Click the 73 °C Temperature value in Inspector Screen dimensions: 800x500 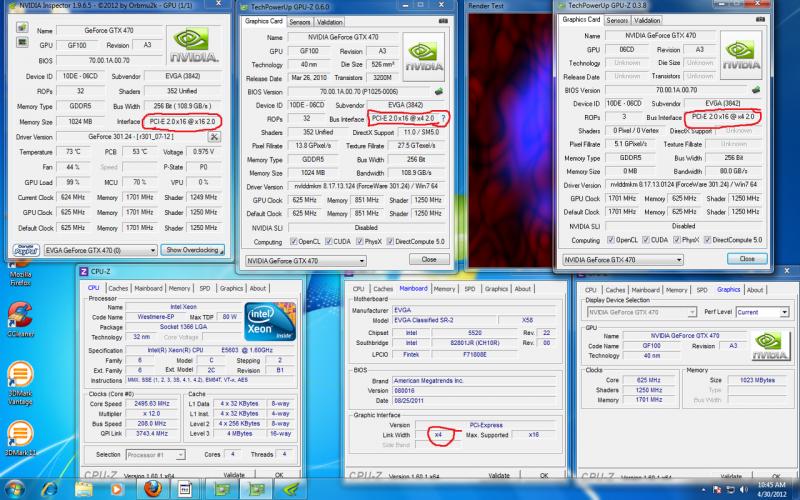pyautogui.click(x=73, y=152)
